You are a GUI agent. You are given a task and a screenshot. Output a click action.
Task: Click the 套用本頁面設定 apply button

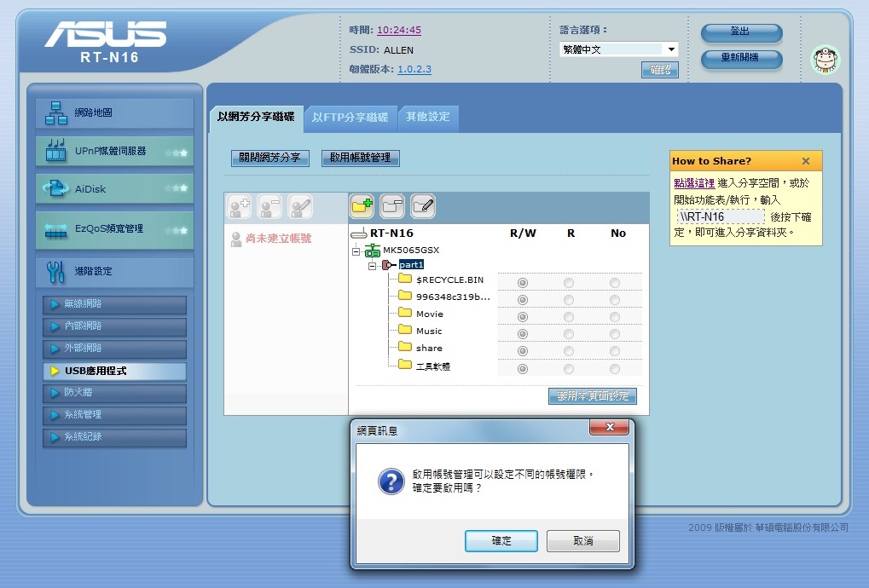click(x=593, y=396)
